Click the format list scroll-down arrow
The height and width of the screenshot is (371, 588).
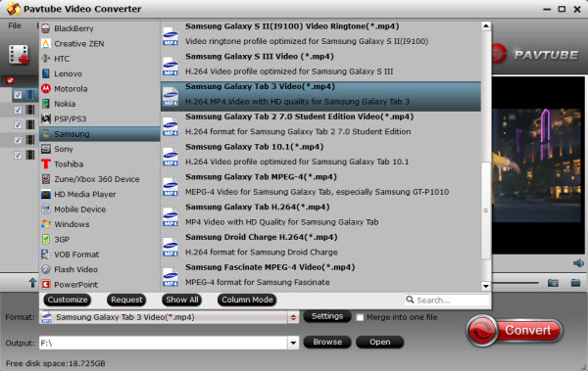click(x=486, y=286)
